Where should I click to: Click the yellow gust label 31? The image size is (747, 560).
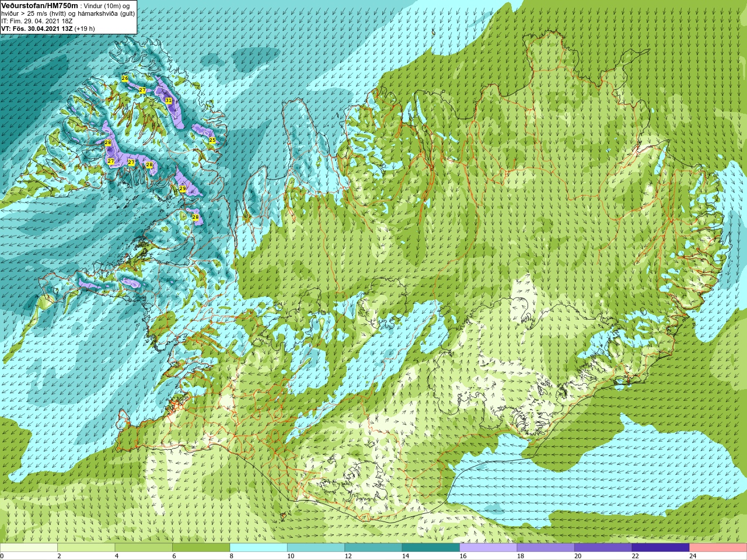(169, 100)
